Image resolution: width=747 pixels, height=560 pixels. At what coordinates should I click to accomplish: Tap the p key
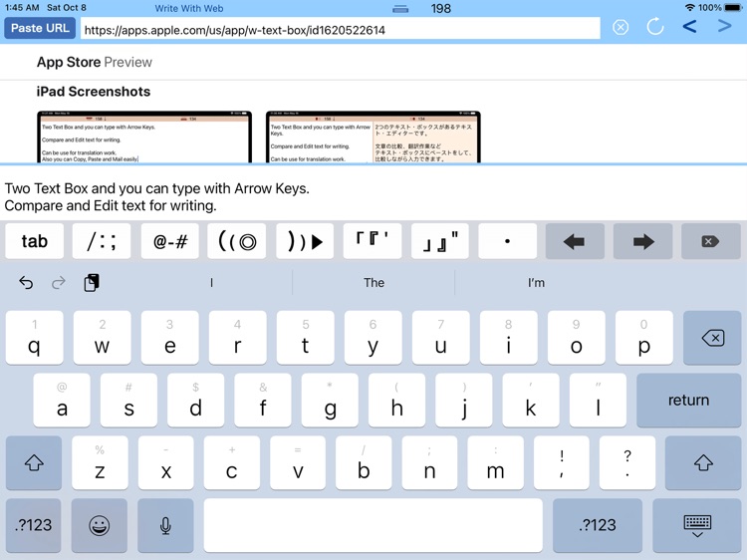644,338
